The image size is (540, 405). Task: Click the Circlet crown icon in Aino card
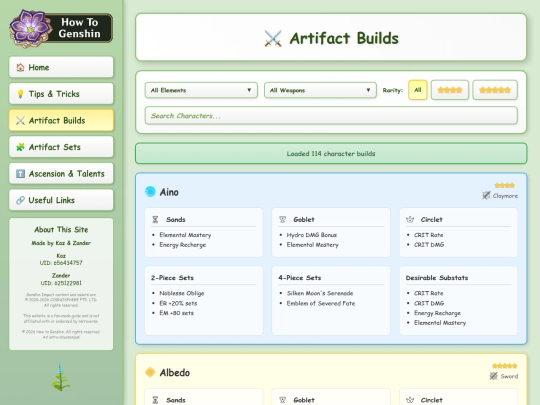[410, 219]
